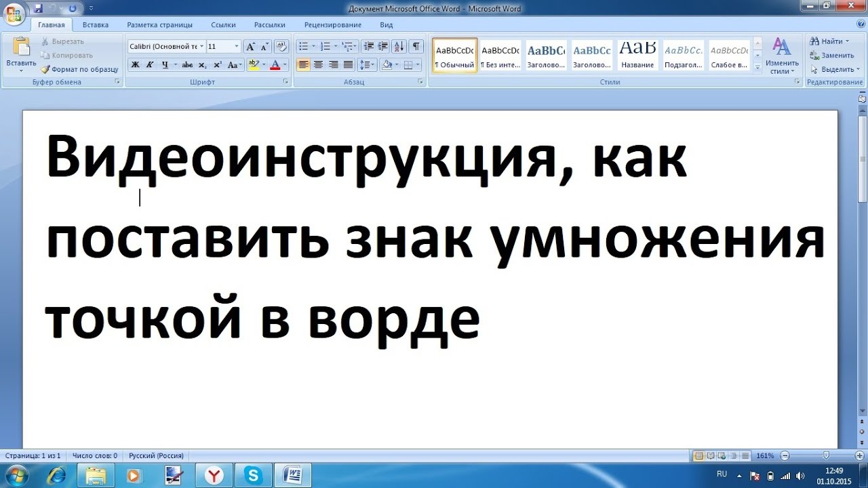Image resolution: width=868 pixels, height=488 pixels.
Task: Click the superscript x² icon
Action: (218, 65)
